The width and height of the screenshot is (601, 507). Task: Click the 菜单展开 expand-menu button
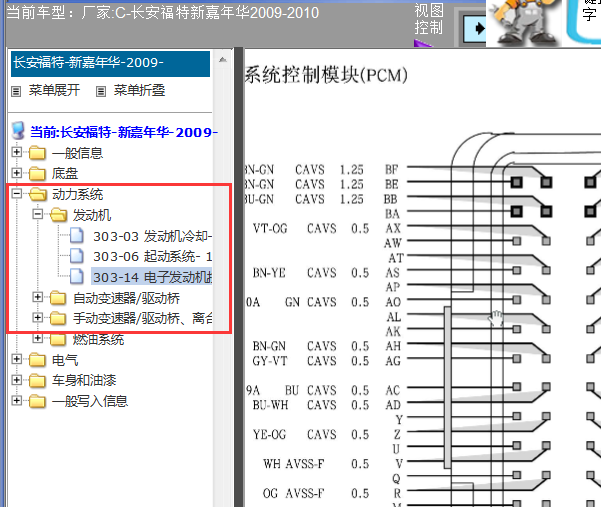click(54, 90)
